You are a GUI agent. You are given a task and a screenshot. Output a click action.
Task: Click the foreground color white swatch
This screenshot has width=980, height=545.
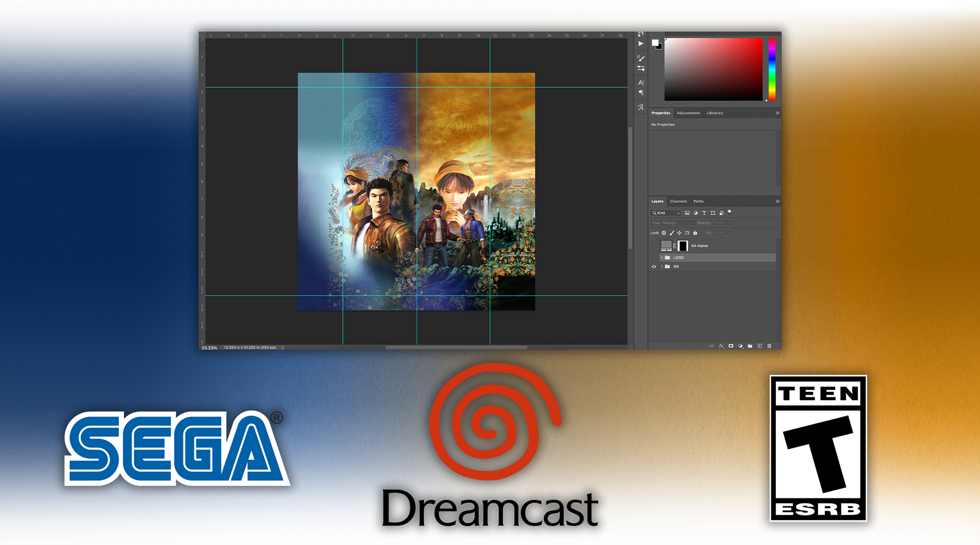point(655,42)
